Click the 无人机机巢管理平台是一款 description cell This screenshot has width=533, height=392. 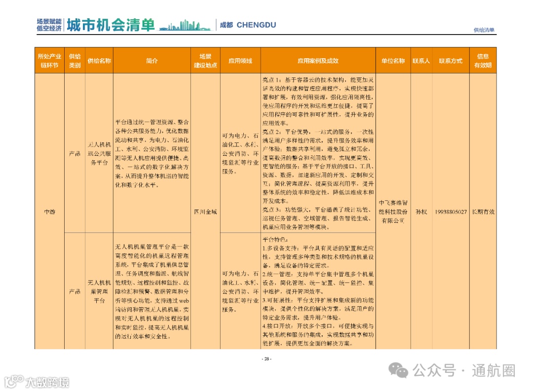(152, 291)
